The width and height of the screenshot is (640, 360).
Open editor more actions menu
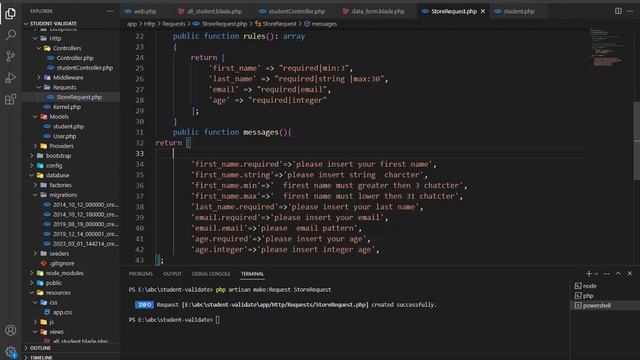tap(630, 11)
